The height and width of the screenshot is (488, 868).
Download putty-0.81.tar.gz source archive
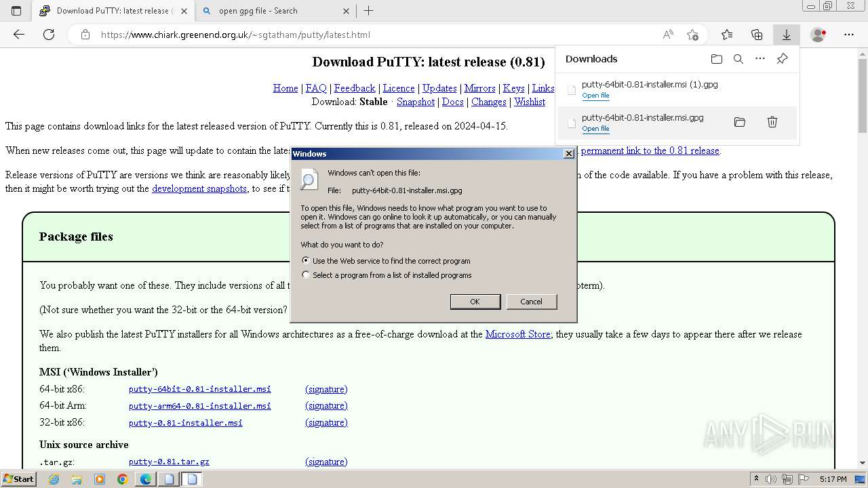click(x=169, y=462)
